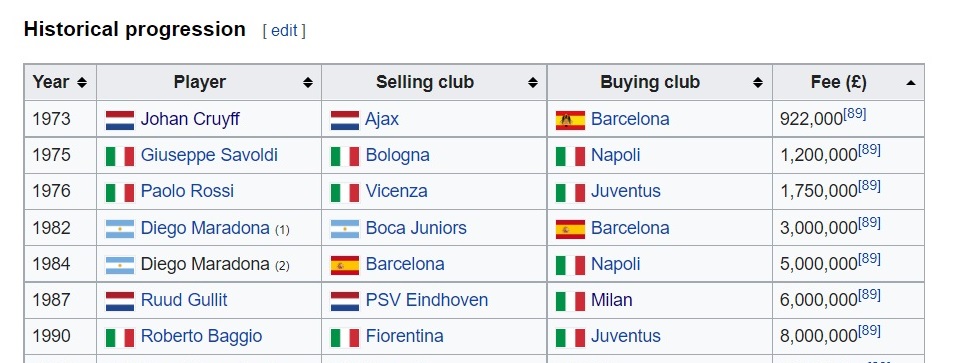The height and width of the screenshot is (363, 956).
Task: Sort table by Year column arrows
Action: coord(82,82)
